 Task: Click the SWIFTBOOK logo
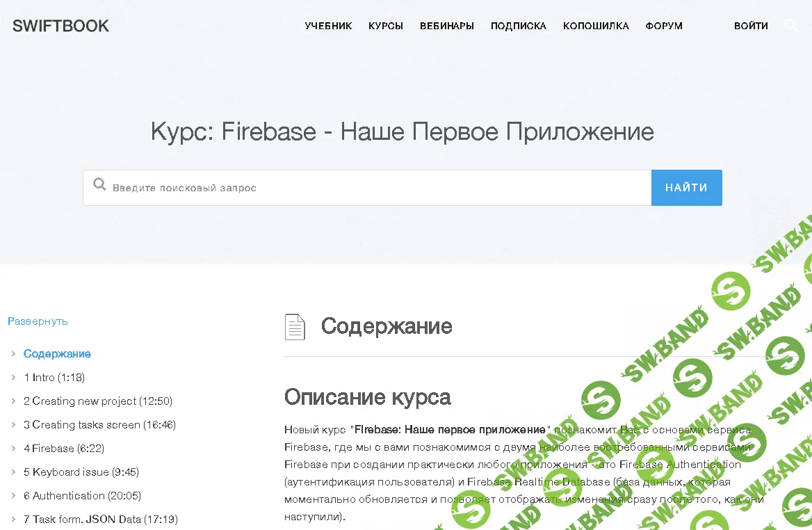pos(60,26)
